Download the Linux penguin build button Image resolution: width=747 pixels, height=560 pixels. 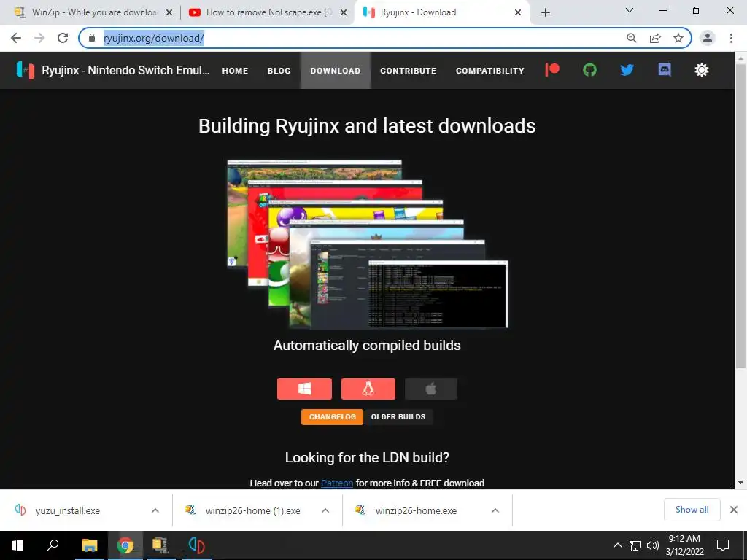point(368,389)
